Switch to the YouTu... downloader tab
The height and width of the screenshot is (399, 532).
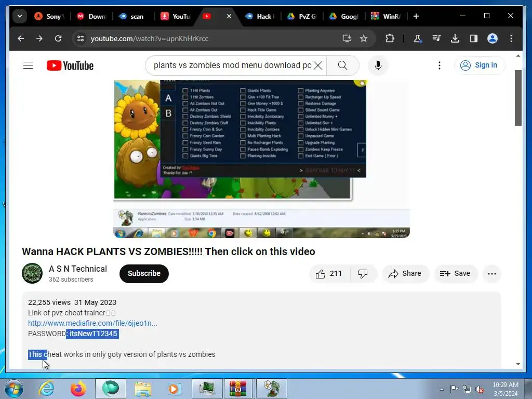click(175, 16)
